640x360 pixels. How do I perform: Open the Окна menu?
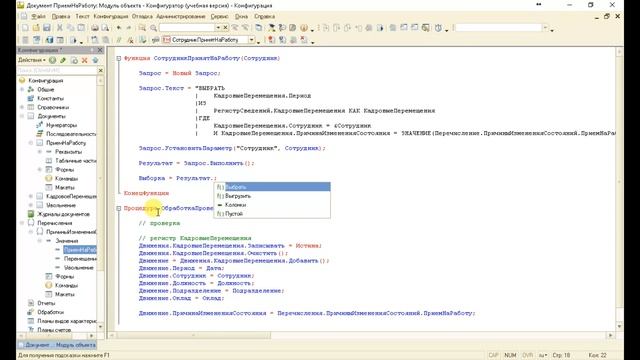coord(242,16)
